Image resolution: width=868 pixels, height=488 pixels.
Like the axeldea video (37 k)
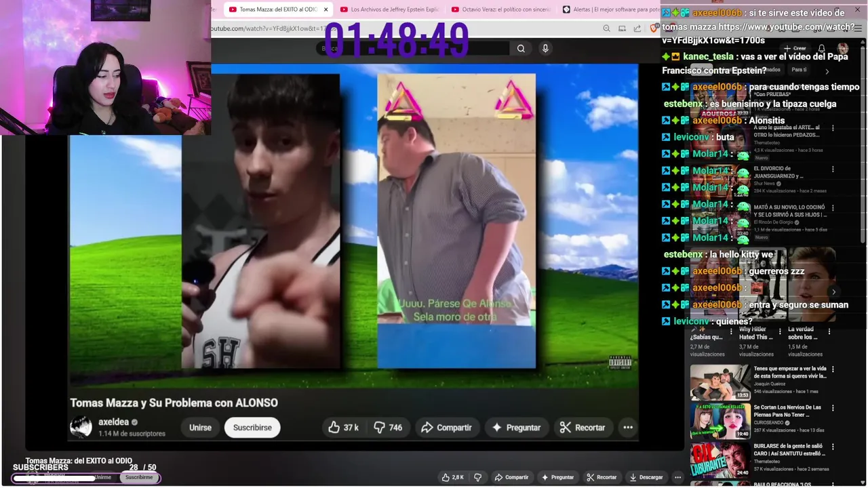click(344, 428)
